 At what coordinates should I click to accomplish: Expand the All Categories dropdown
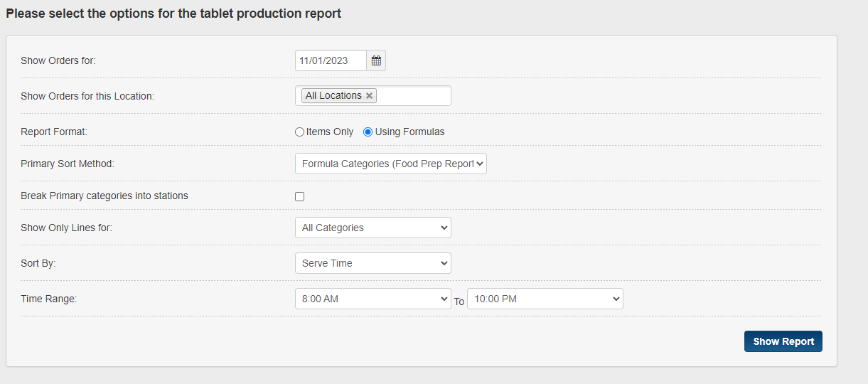pyautogui.click(x=373, y=228)
